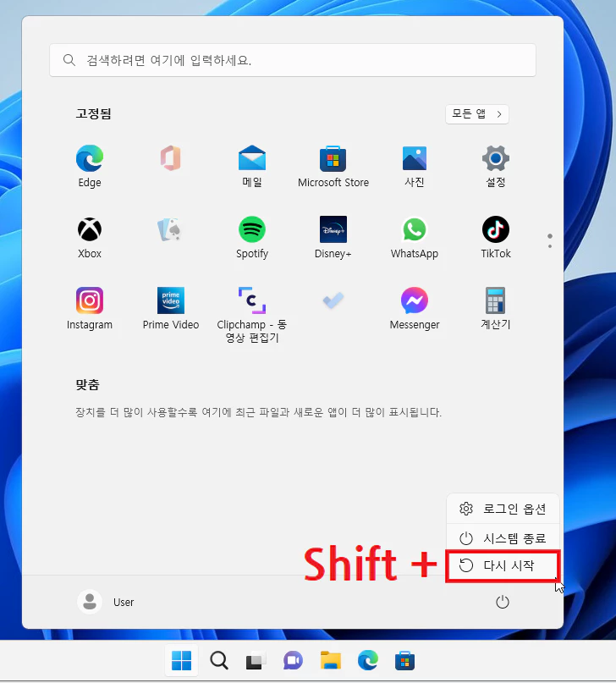Launch Spotify
This screenshot has width=616, height=683.
click(252, 237)
